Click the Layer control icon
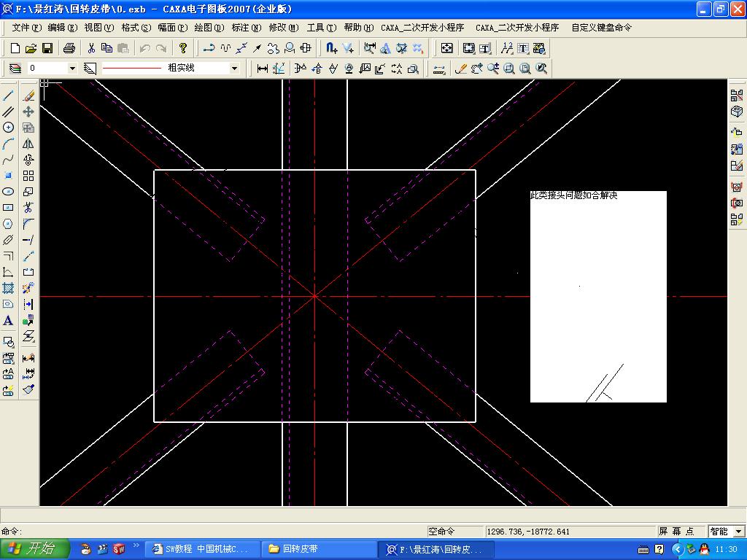The width and height of the screenshot is (747, 560). [x=15, y=69]
